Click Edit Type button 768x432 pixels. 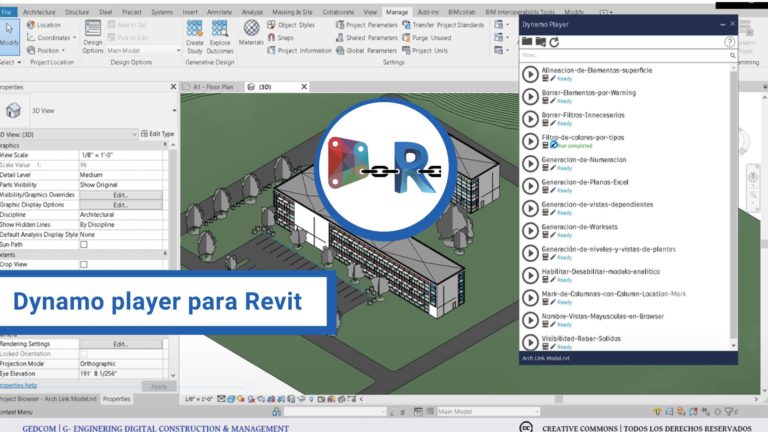click(158, 134)
